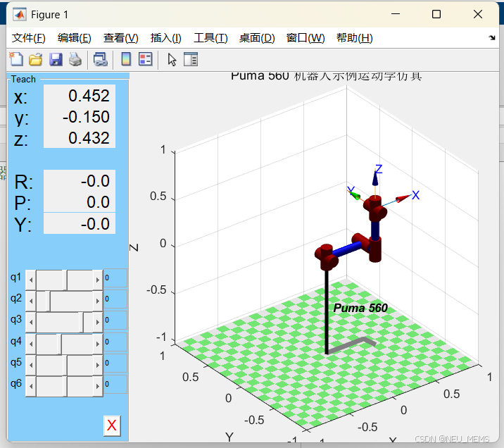Click the q1 angle value field
The image size is (504, 448).
coord(115,278)
